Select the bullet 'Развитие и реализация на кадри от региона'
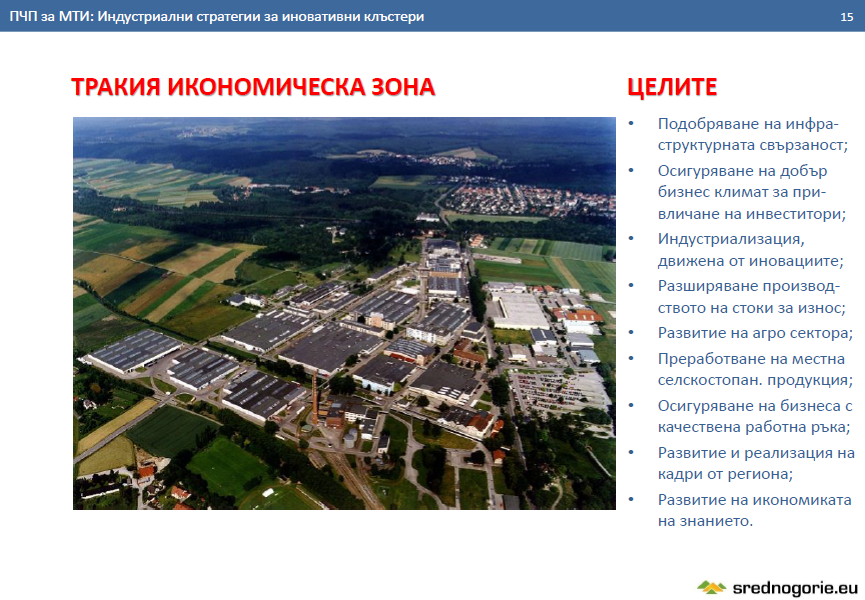Screen dimensions: 865x600 (x=756, y=463)
